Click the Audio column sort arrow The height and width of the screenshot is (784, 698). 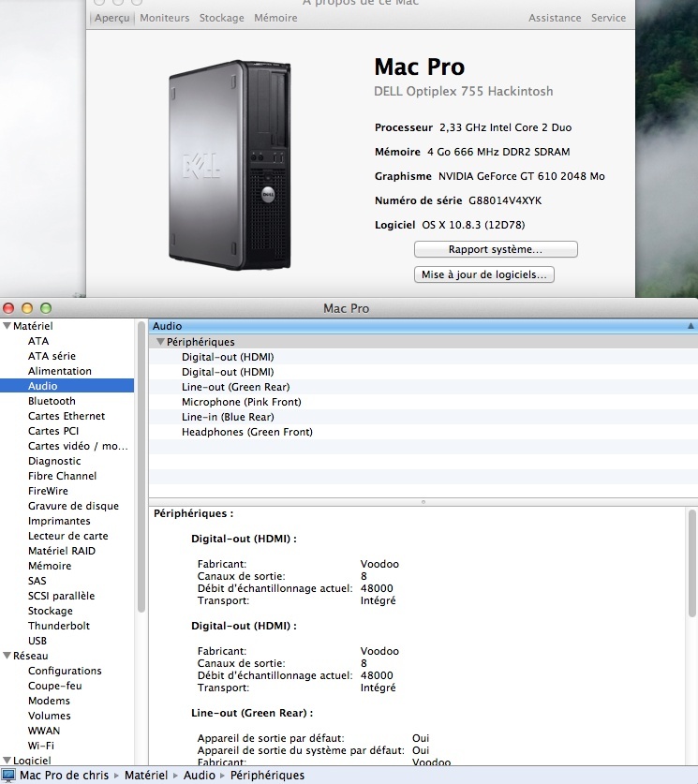(x=691, y=326)
